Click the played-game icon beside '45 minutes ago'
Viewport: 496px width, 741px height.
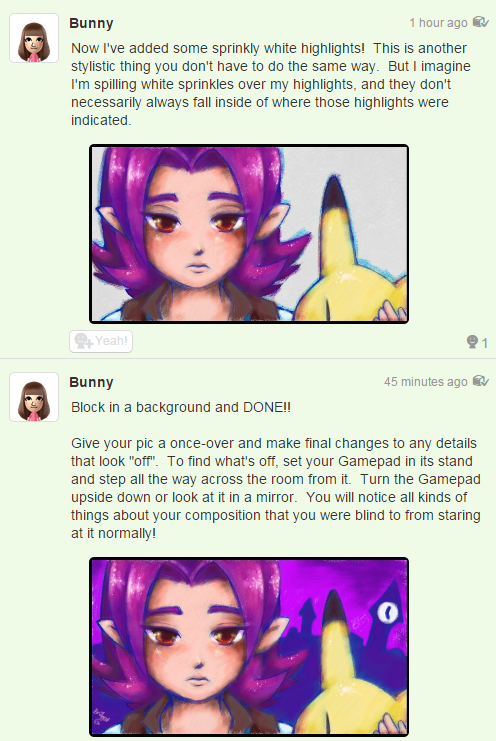tap(480, 381)
